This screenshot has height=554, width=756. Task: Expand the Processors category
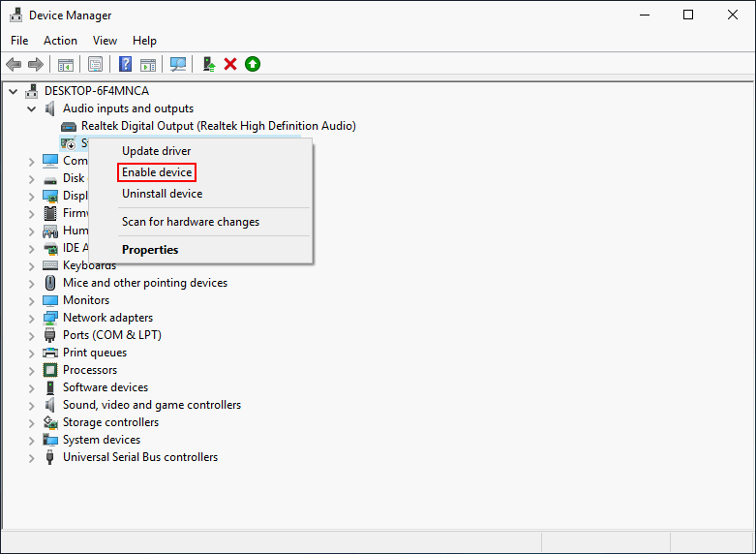(x=32, y=371)
